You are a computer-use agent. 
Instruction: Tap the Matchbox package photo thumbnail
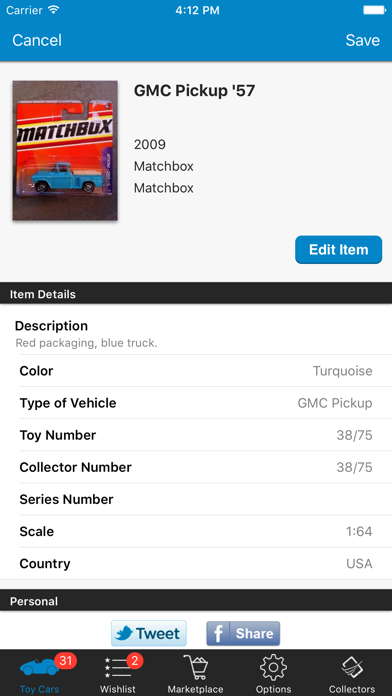65,150
